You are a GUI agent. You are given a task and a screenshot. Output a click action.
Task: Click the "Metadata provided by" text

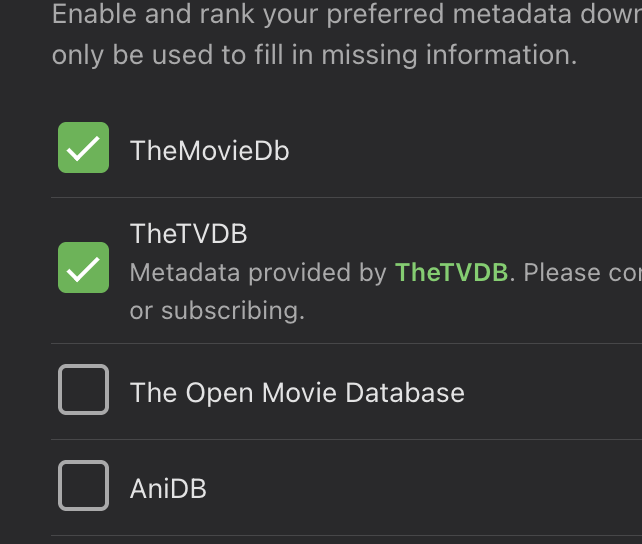pos(258,272)
